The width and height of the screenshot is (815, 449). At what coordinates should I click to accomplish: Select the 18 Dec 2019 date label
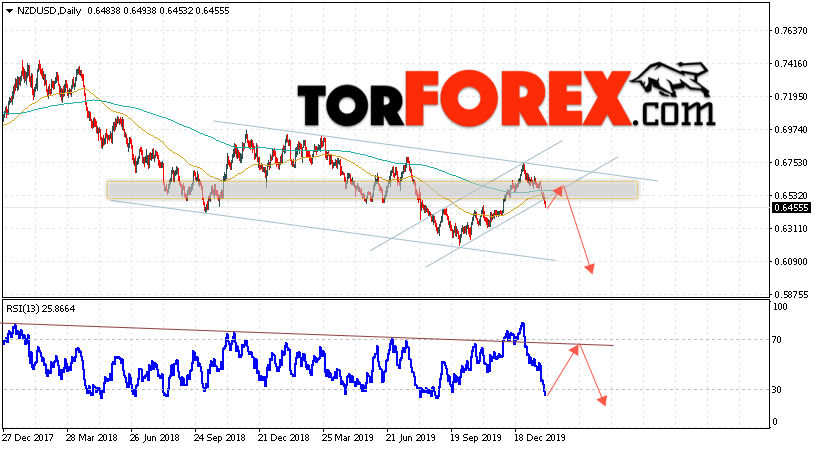tap(540, 438)
